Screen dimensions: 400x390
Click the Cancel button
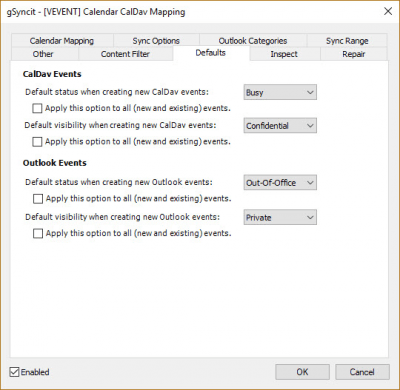tap(362, 372)
